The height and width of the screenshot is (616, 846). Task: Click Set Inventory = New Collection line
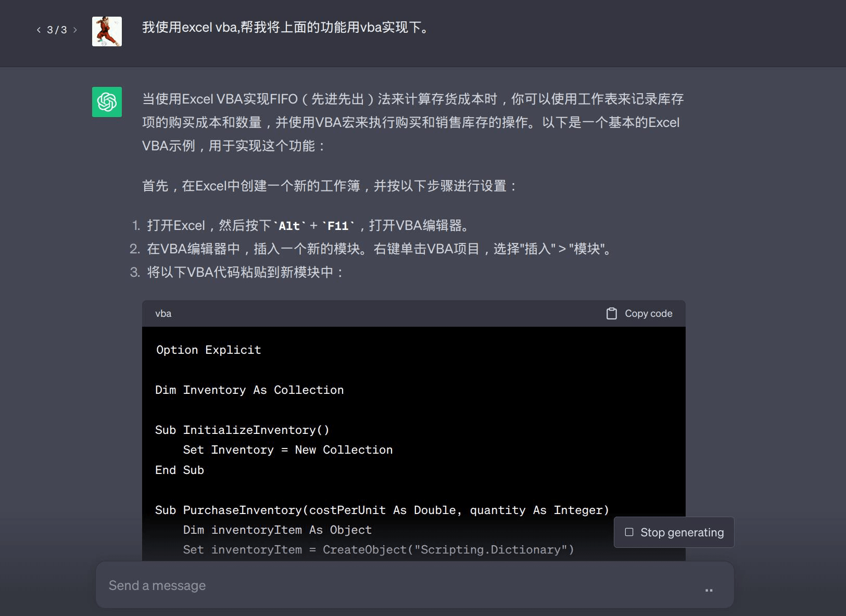pos(288,450)
